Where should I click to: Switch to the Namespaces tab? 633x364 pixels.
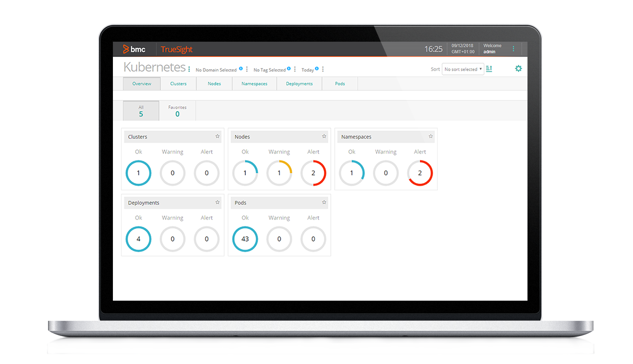254,84
